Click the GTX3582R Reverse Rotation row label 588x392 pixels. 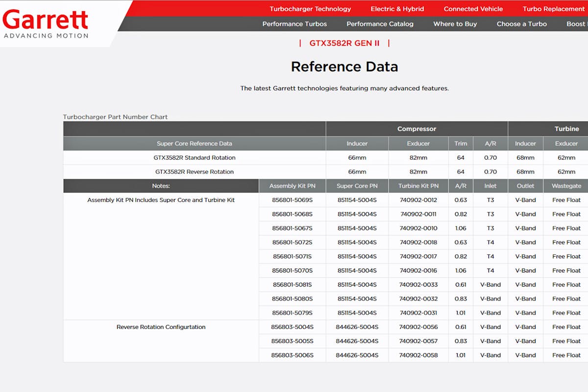(195, 172)
